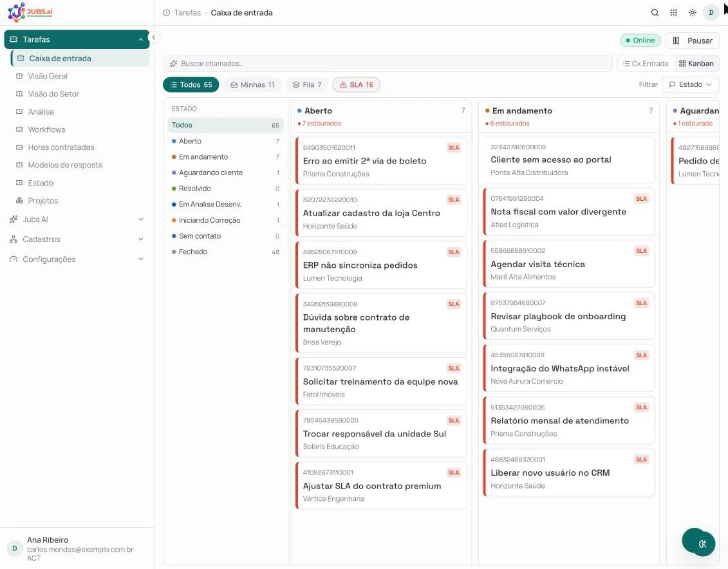Open card Cliente sem acesso ao portal
Image resolution: width=728 pixels, height=569 pixels.
pos(569,160)
